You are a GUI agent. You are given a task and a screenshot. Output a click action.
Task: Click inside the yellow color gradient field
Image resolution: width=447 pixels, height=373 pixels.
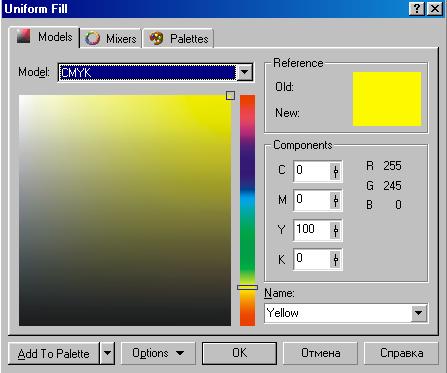pos(125,210)
